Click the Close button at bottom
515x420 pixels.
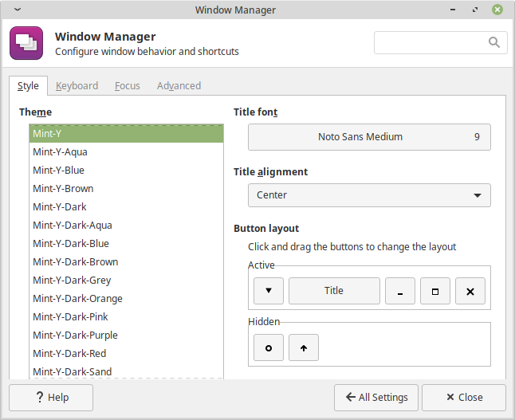click(x=464, y=398)
